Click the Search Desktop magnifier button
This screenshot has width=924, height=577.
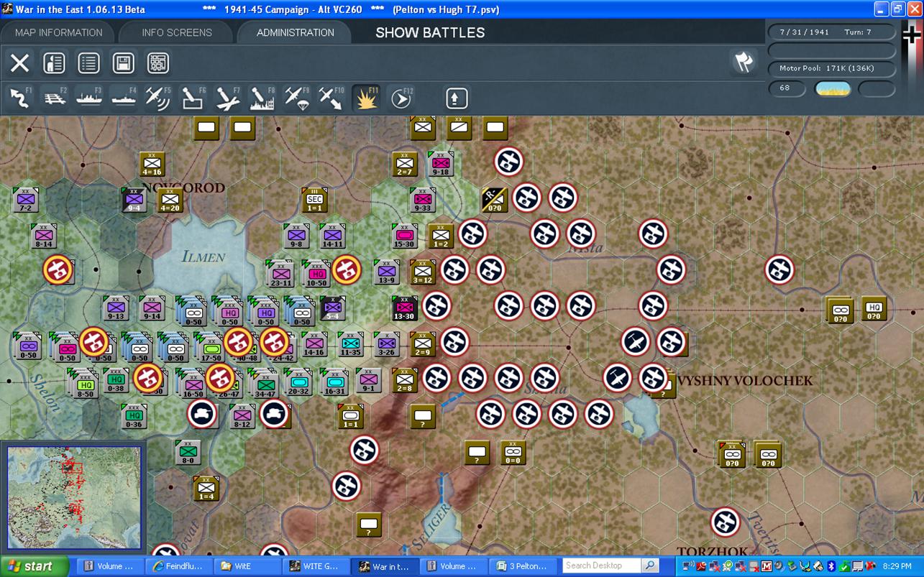pyautogui.click(x=650, y=566)
